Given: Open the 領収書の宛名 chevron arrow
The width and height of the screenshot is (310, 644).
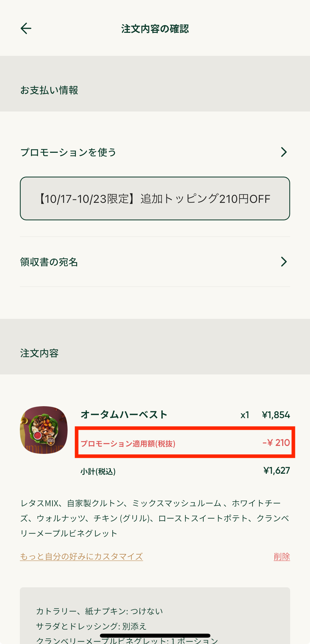Looking at the screenshot, I should 284,262.
